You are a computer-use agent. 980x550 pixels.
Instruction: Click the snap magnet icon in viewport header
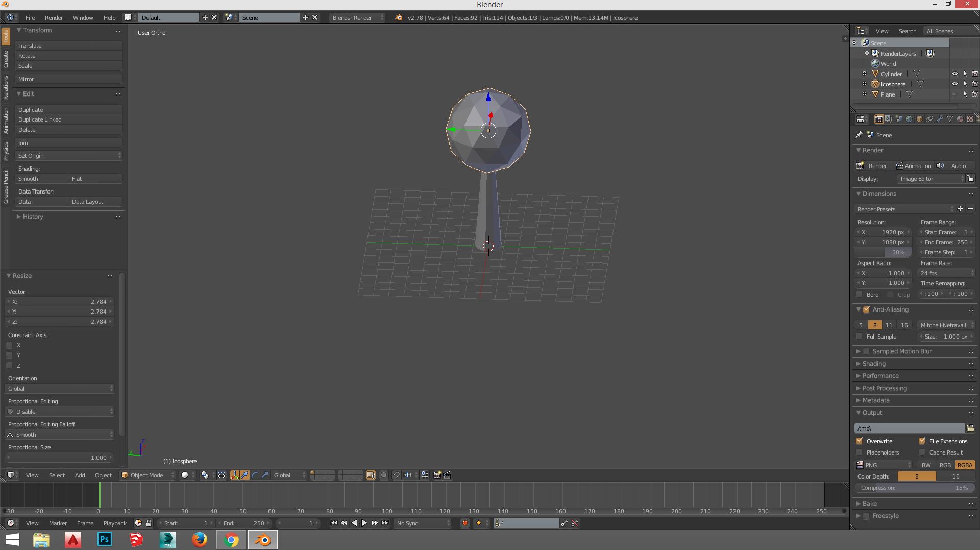click(x=396, y=475)
